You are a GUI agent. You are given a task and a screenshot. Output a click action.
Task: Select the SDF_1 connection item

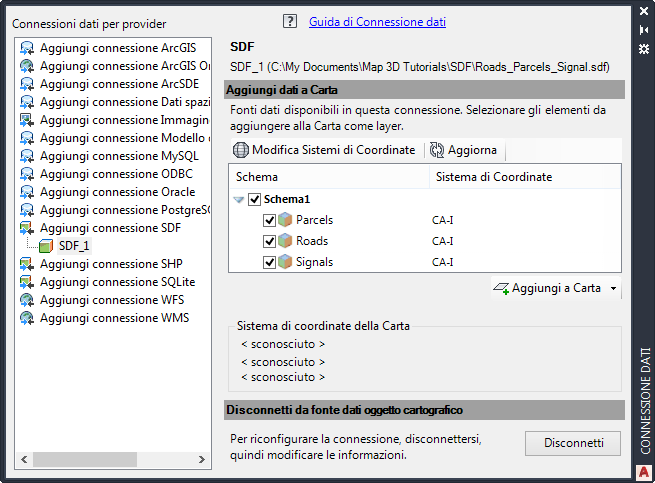tap(73, 246)
